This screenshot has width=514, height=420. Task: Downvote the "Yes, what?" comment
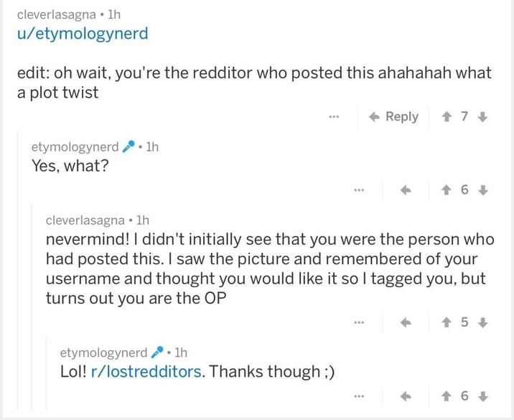point(482,190)
